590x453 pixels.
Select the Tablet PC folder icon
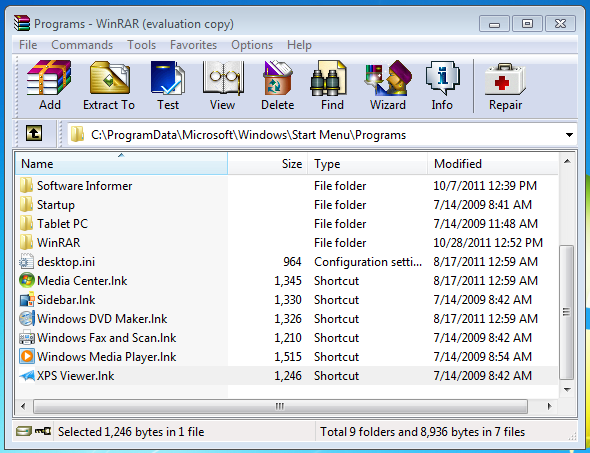(26, 223)
